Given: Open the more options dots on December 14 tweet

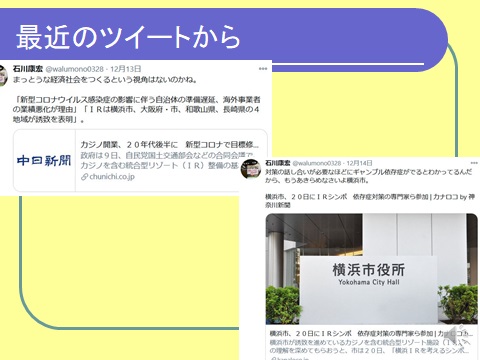Looking at the screenshot, I should point(474,163).
